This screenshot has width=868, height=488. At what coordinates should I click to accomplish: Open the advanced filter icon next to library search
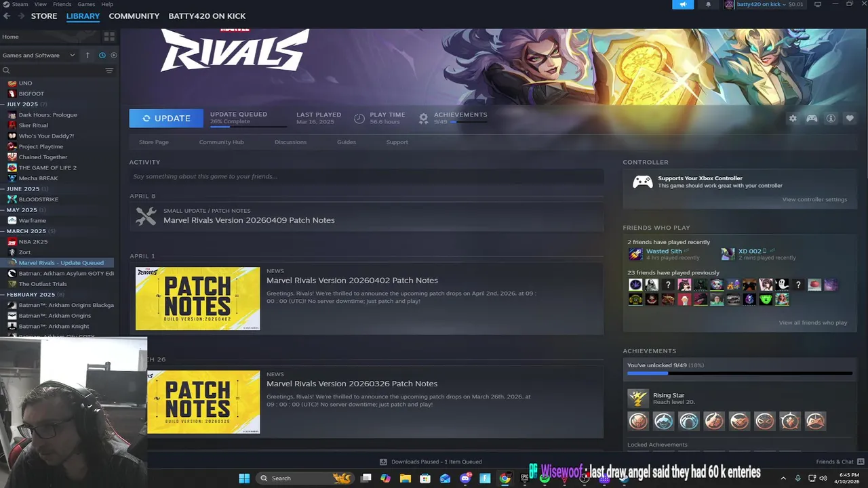109,70
